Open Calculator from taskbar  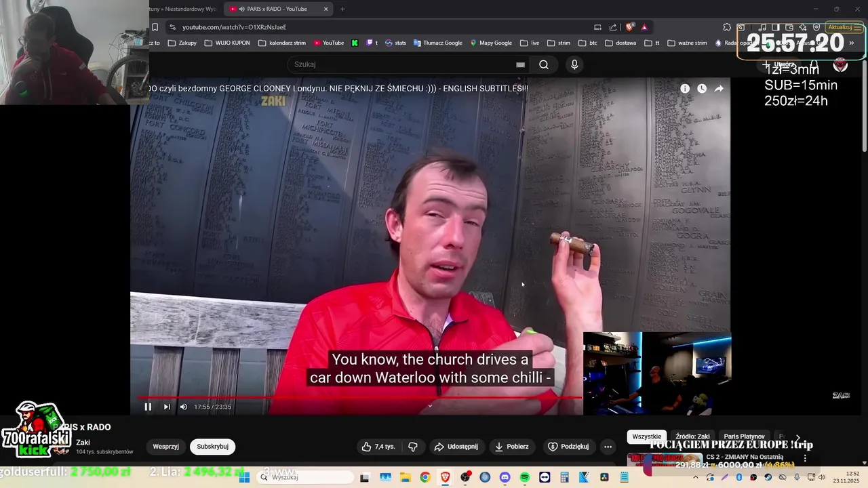pyautogui.click(x=564, y=477)
